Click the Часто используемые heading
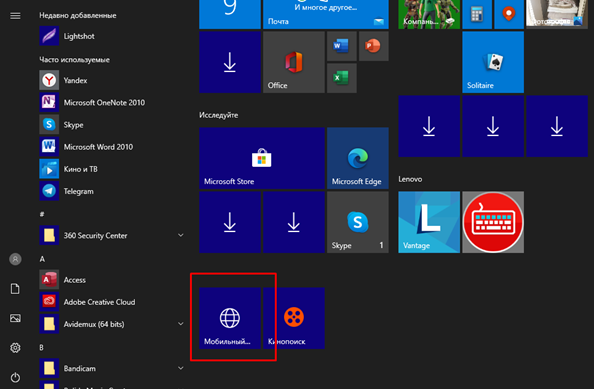 pyautogui.click(x=75, y=60)
